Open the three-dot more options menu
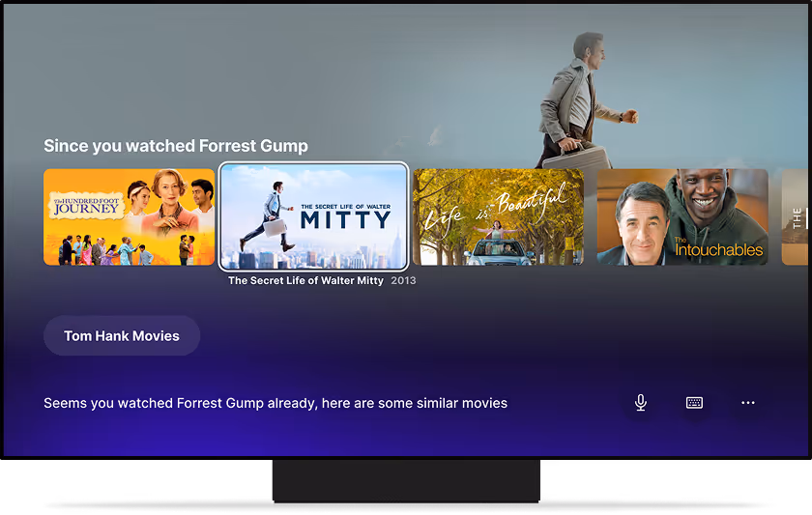This screenshot has width=812, height=515. tap(748, 402)
